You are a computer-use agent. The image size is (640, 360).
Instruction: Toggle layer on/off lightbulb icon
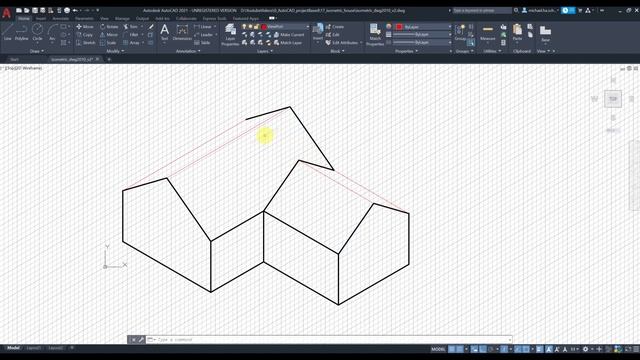click(x=244, y=27)
